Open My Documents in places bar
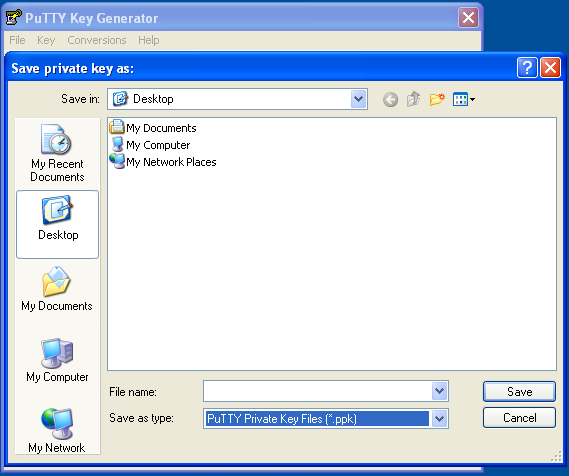Image resolution: width=569 pixels, height=476 pixels. point(57,289)
